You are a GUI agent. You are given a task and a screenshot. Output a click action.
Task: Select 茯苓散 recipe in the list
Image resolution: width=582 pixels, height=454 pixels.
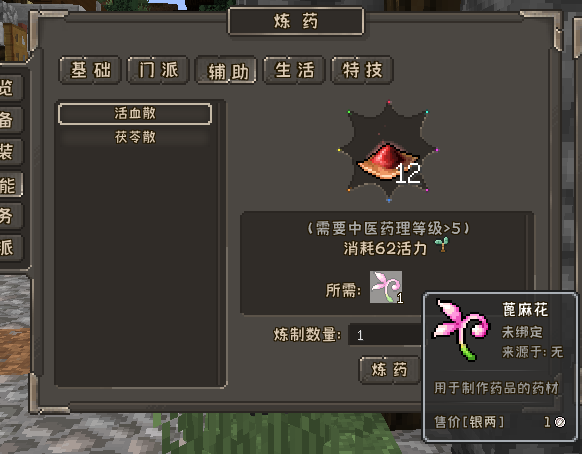pyautogui.click(x=135, y=137)
